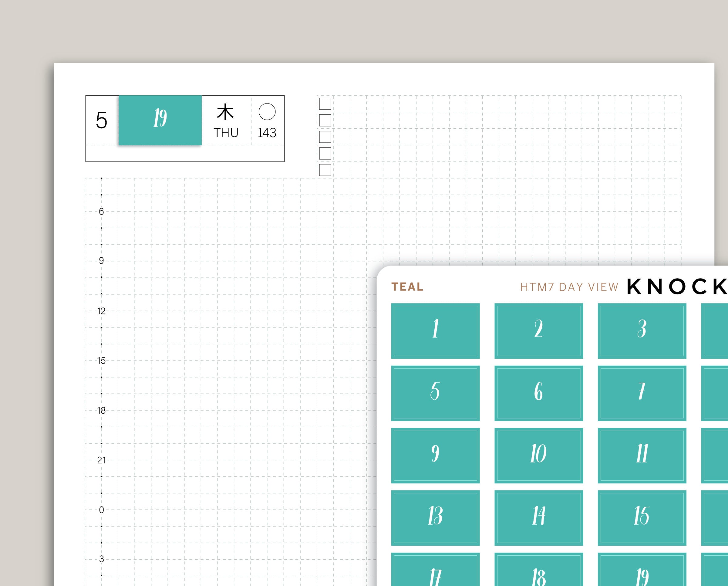Check the third checkbox in the column
728x586 pixels.
[325, 137]
